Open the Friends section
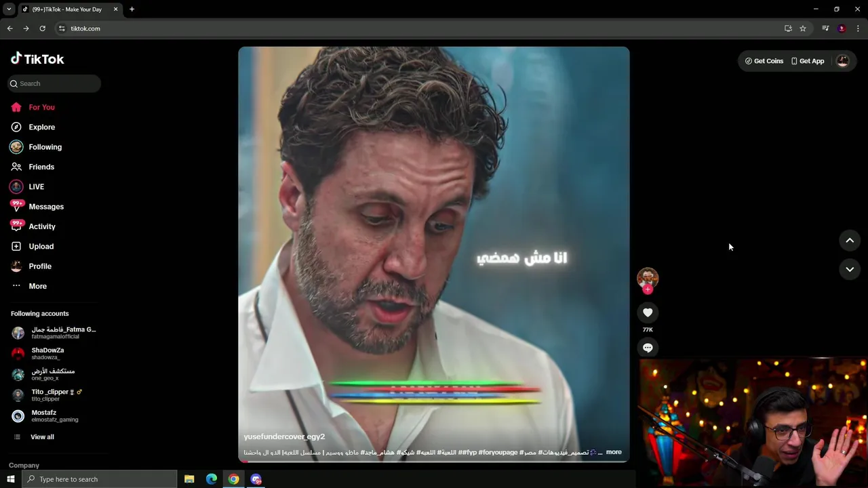Image resolution: width=868 pixels, height=488 pixels. pos(41,167)
